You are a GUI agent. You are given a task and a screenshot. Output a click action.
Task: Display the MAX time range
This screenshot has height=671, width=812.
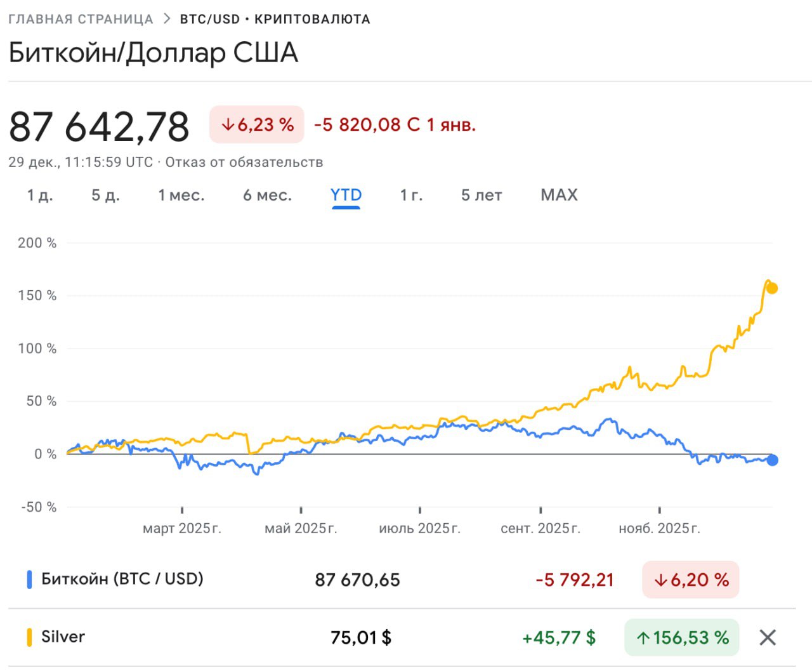coord(559,196)
